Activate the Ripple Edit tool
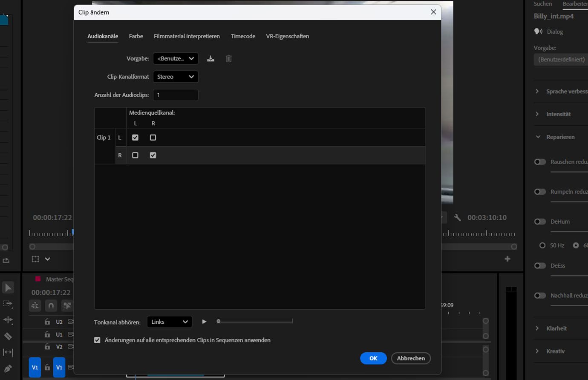This screenshot has width=588, height=380. click(x=9, y=320)
